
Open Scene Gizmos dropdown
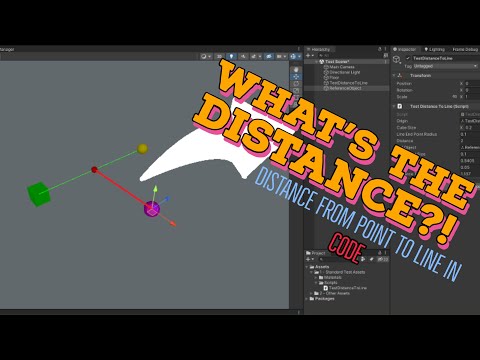coord(295,56)
